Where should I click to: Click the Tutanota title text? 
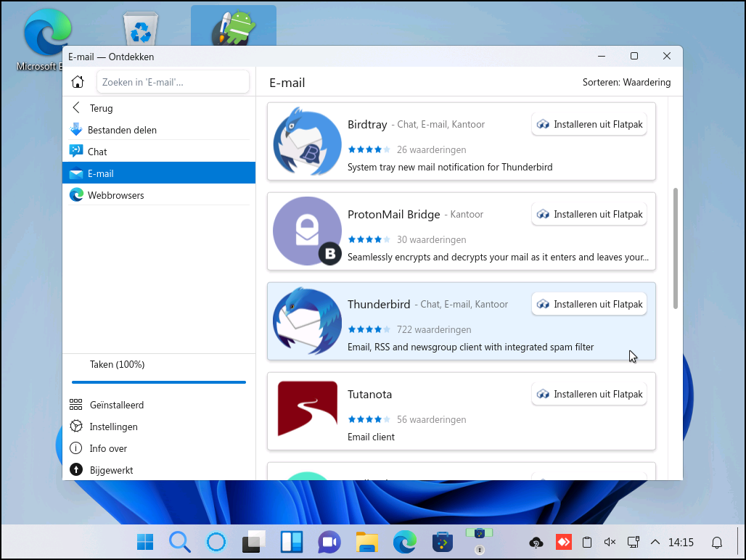tap(369, 394)
